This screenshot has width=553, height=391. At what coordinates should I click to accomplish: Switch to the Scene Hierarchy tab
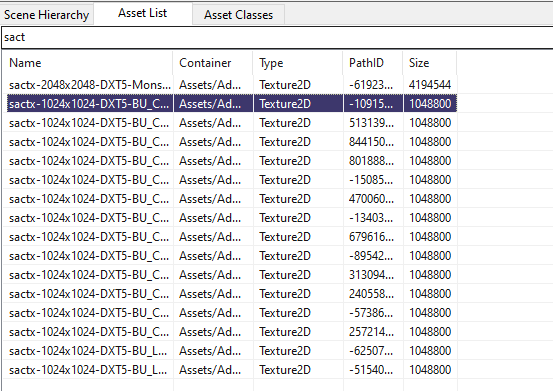pyautogui.click(x=47, y=15)
